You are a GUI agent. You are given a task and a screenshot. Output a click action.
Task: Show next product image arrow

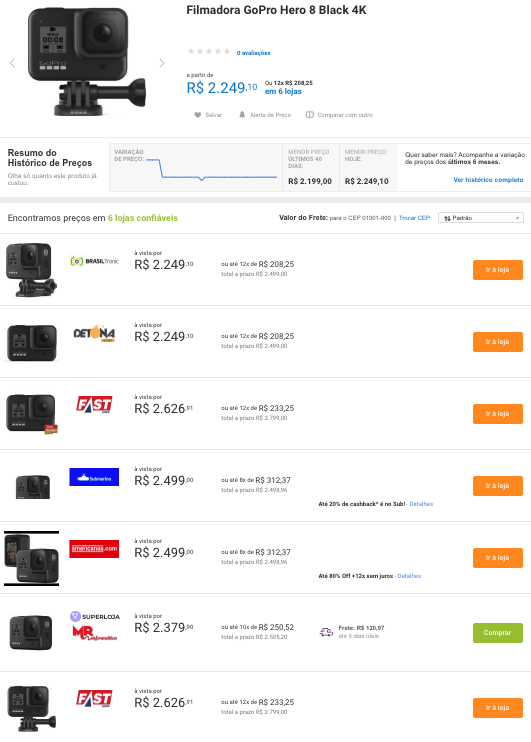(x=161, y=62)
